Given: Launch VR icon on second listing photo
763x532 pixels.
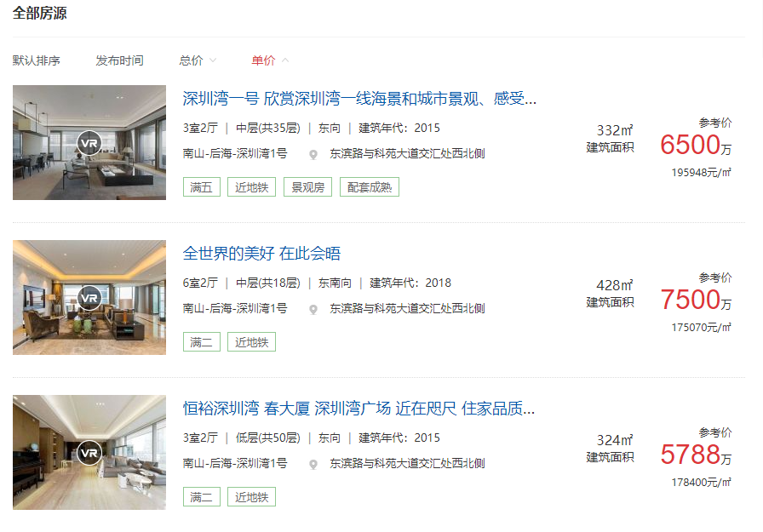Looking at the screenshot, I should 89,298.
